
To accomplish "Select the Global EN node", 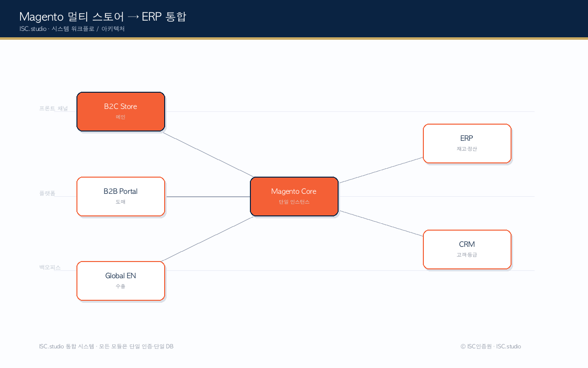I will tap(121, 281).
